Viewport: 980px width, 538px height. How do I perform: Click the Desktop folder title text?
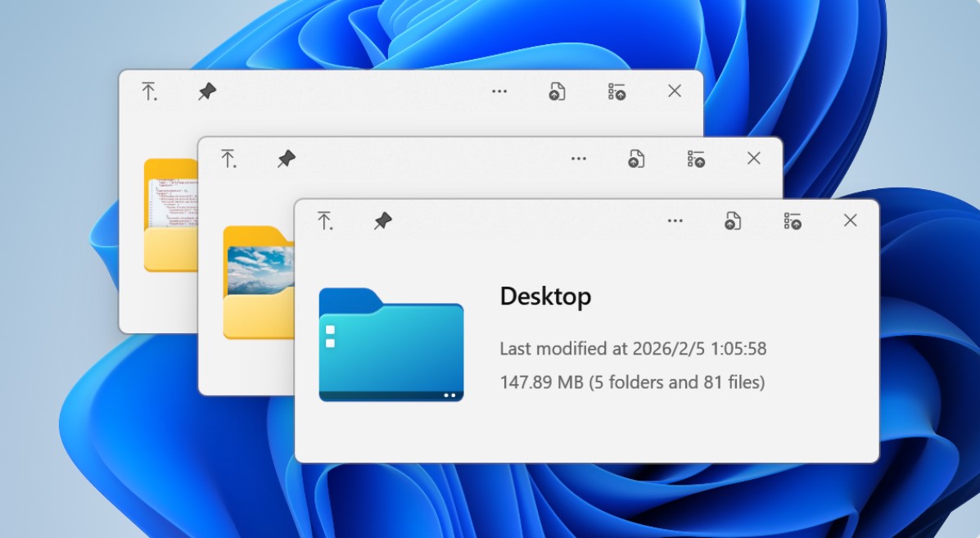pyautogui.click(x=545, y=296)
